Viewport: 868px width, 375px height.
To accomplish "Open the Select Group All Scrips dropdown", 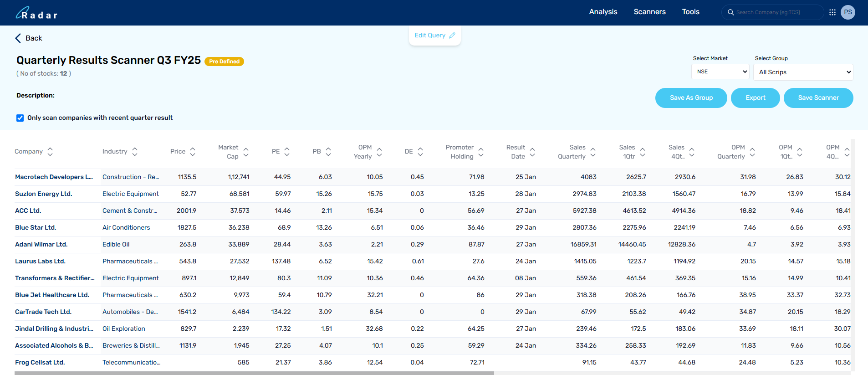I will (803, 72).
